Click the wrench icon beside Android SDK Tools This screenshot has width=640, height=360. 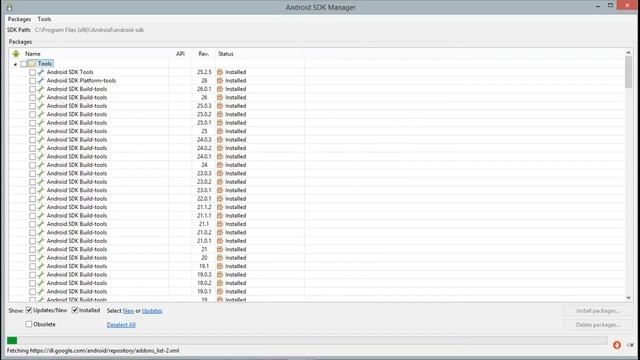(41, 72)
